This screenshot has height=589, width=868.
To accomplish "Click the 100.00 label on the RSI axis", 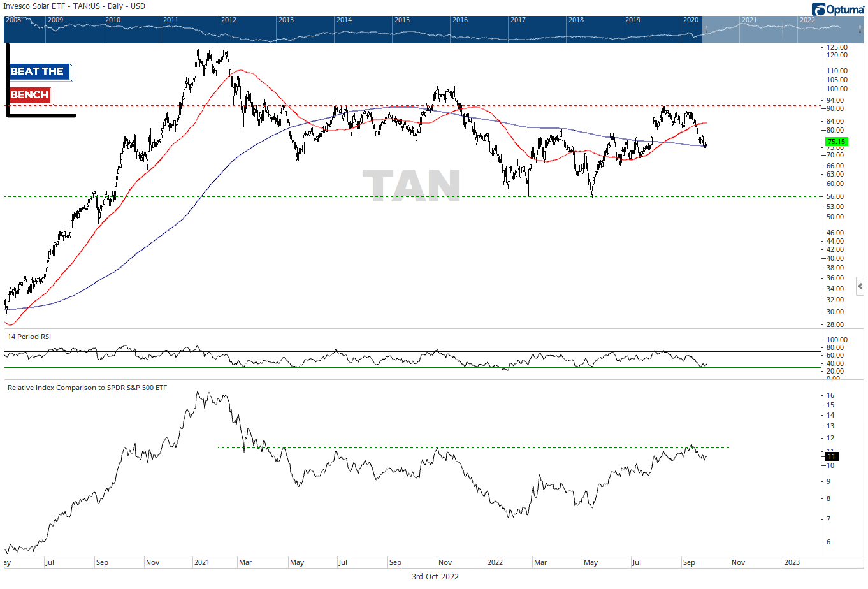I will pos(837,340).
